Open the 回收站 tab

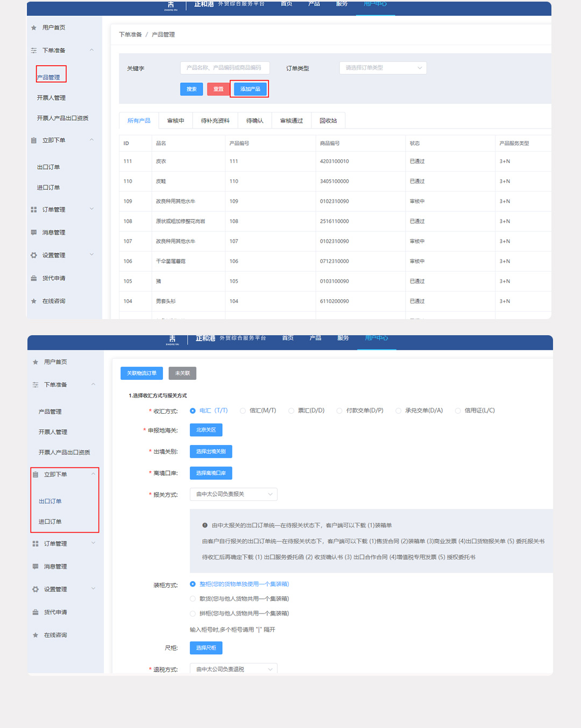(x=328, y=121)
